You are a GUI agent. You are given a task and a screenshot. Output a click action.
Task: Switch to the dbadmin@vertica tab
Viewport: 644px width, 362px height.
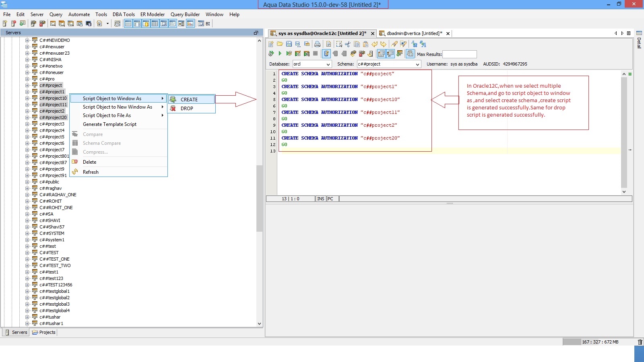click(414, 33)
